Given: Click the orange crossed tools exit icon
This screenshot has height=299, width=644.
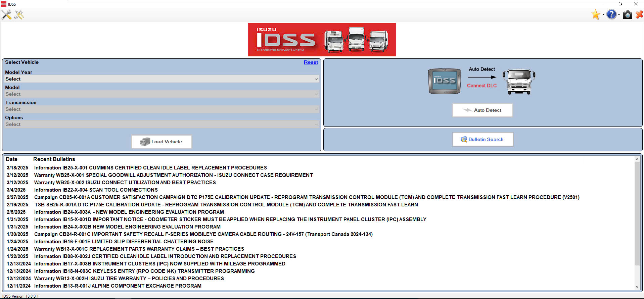Looking at the screenshot, I should (x=639, y=14).
